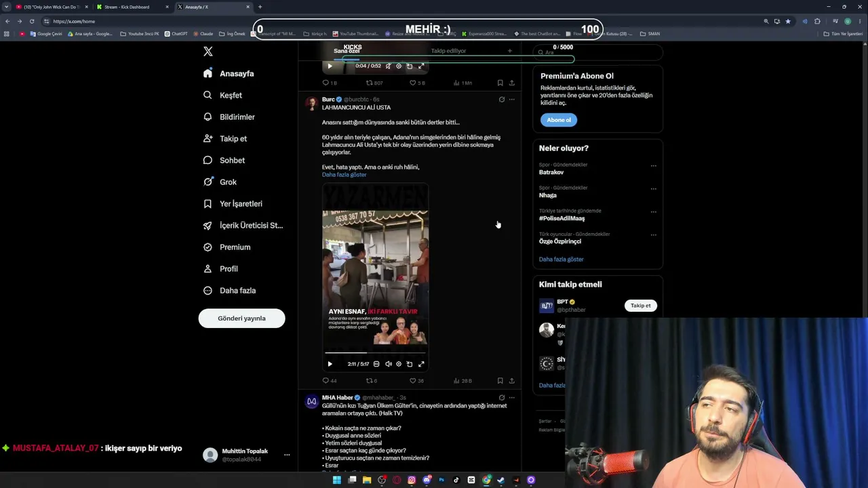Viewport: 868px width, 488px height.
Task: Open Sohbet messages page
Action: pyautogui.click(x=224, y=160)
